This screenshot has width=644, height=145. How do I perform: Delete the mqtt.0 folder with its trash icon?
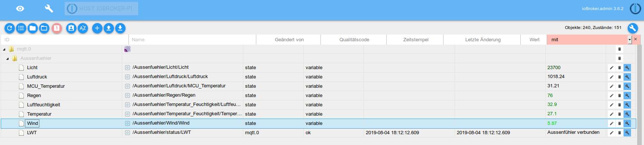(619, 49)
